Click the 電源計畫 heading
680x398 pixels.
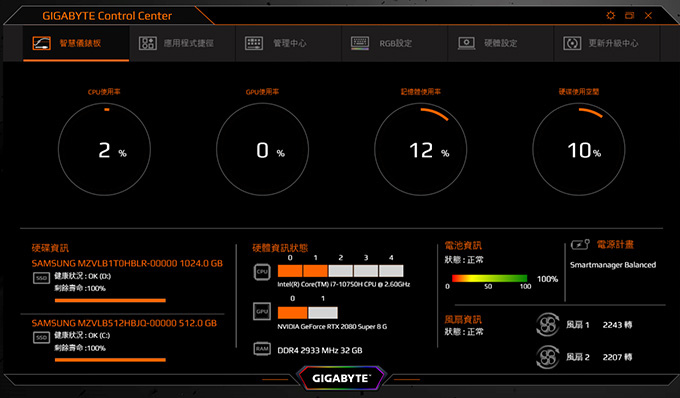point(615,245)
